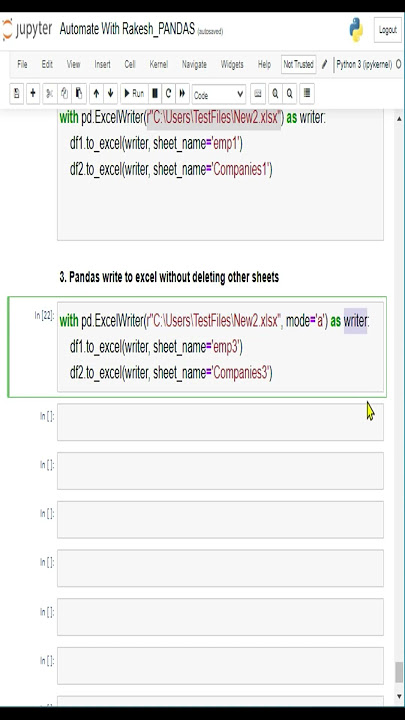
Task: Open the Navigate menu
Action: pyautogui.click(x=194, y=65)
